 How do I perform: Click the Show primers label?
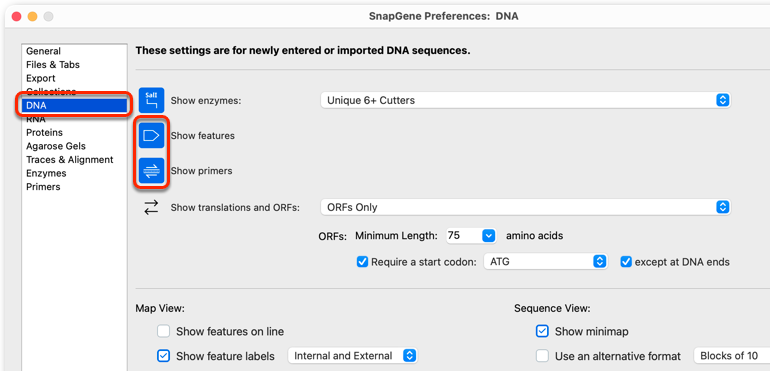pyautogui.click(x=201, y=171)
